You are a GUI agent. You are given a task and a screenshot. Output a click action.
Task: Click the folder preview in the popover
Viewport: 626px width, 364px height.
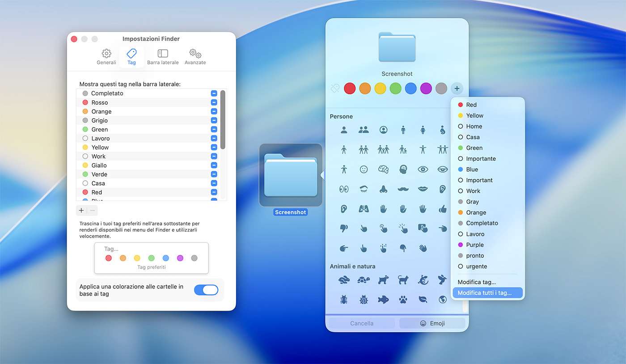[397, 47]
